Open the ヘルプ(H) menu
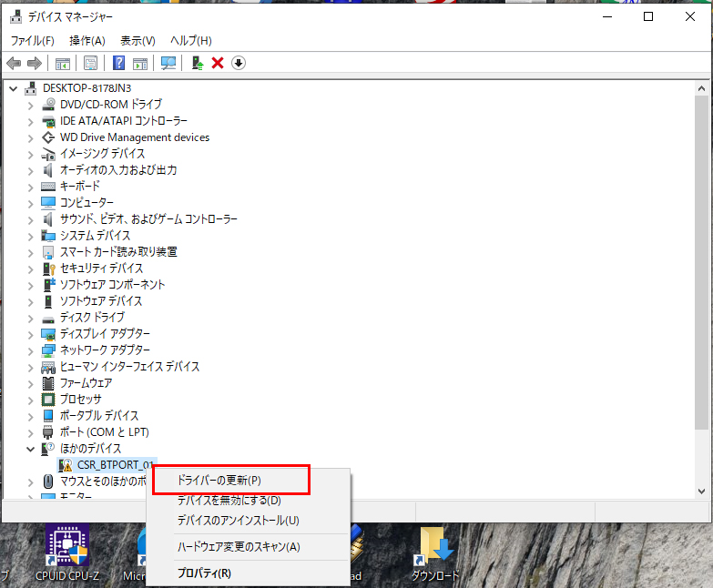 tap(191, 41)
